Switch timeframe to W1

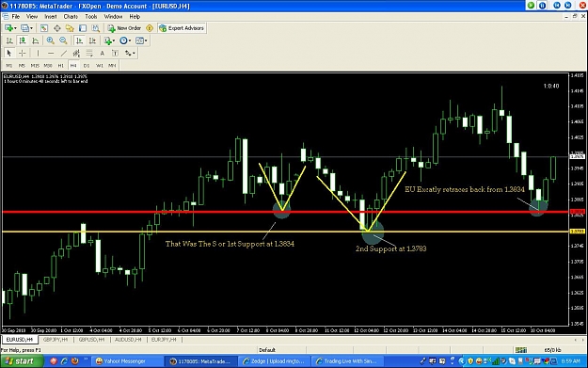[x=100, y=65]
